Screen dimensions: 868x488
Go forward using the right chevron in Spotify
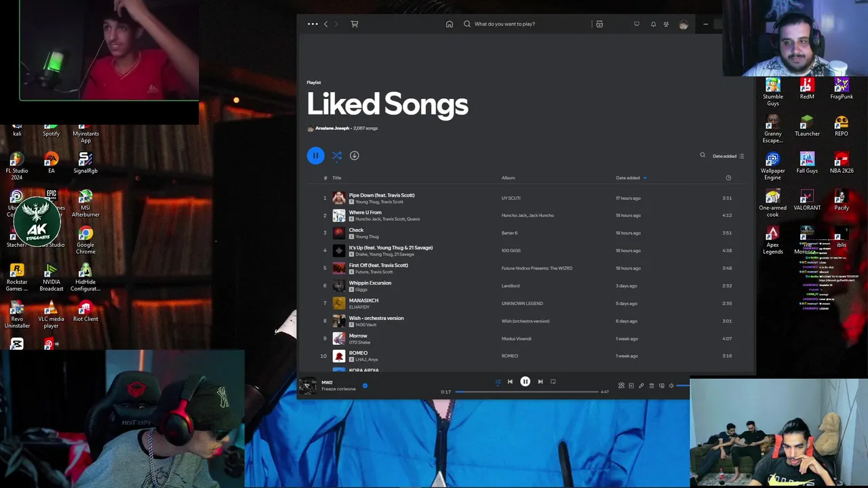(x=336, y=24)
